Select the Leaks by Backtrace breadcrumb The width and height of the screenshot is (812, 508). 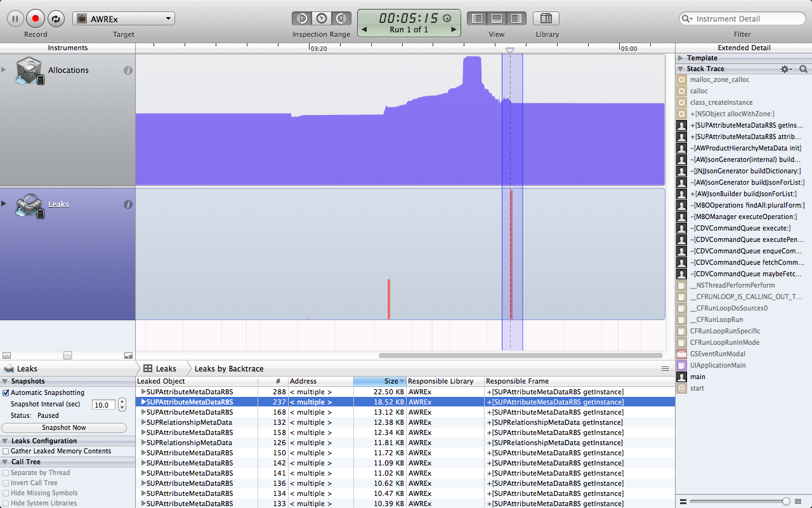229,368
